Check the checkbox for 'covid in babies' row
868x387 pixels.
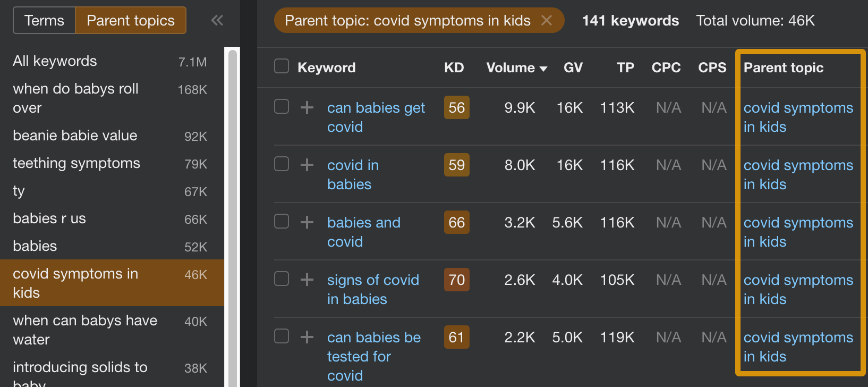click(281, 165)
